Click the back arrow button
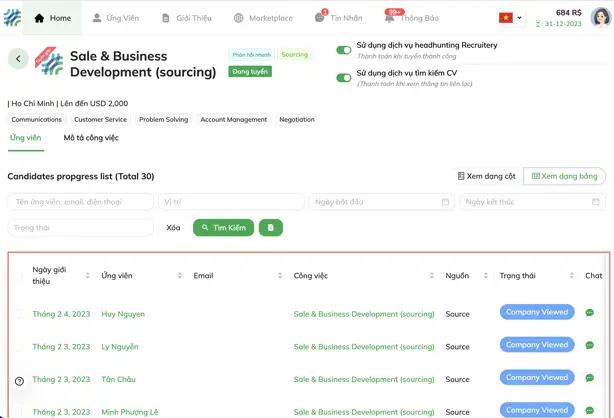Image resolution: width=614 pixels, height=418 pixels. pos(19,59)
